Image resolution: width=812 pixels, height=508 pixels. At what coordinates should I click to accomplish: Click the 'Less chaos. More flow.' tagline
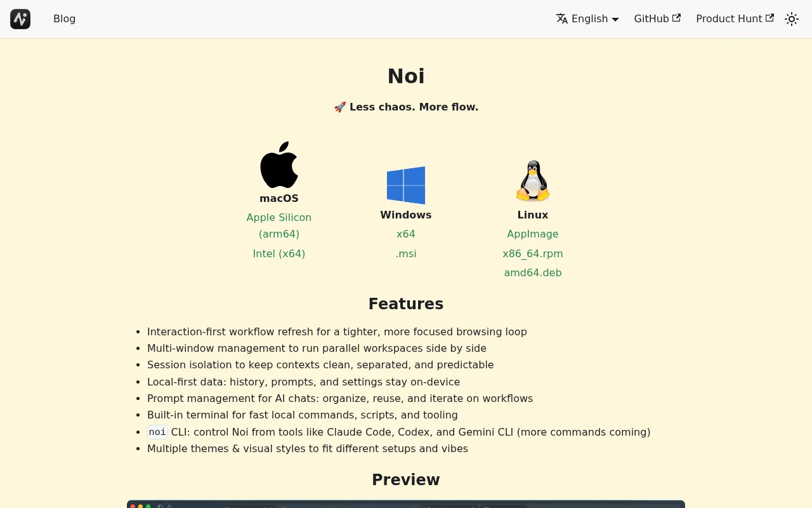406,107
